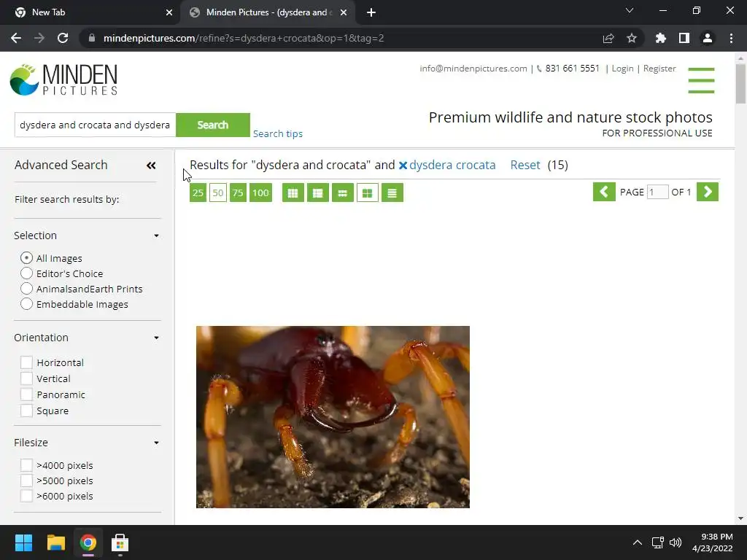Remove the dysdera crocata filter X icon

tap(403, 166)
